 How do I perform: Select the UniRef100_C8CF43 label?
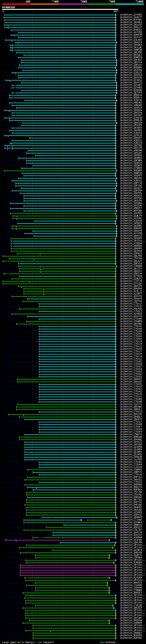tap(131, 301)
